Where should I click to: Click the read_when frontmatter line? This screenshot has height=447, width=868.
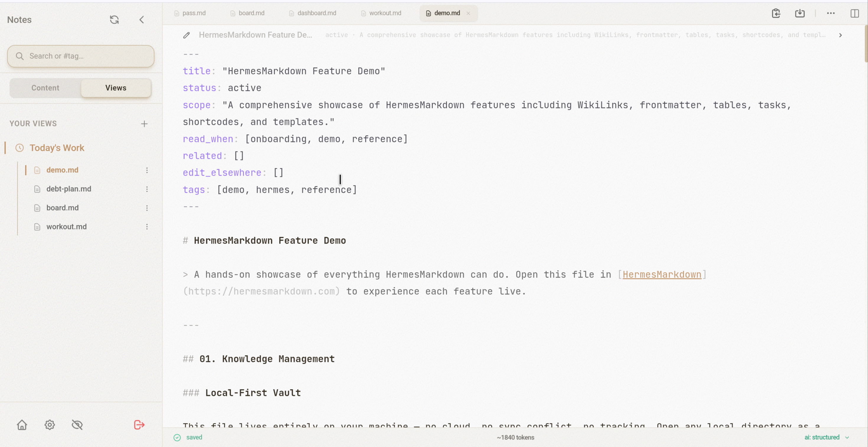coord(295,139)
